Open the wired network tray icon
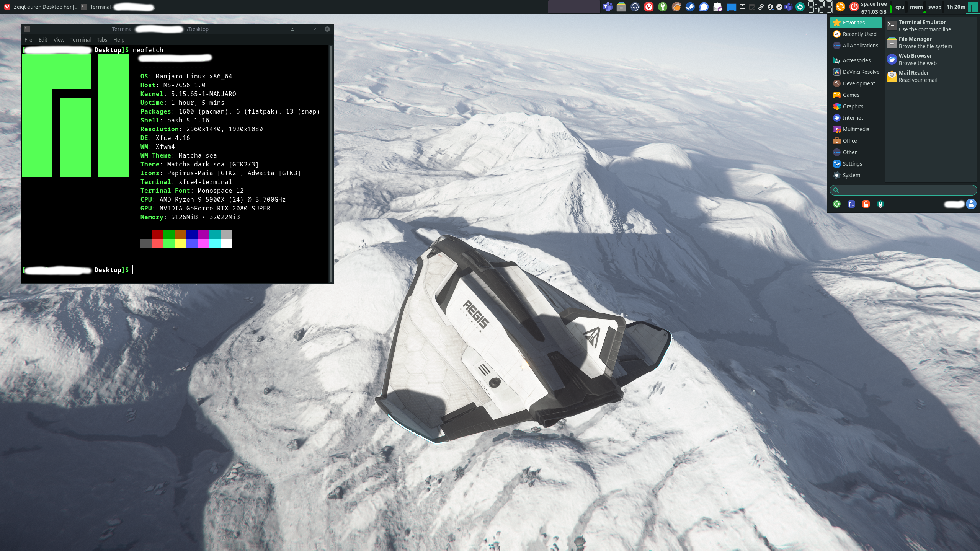Screen dimensions: 980x551 [743, 7]
